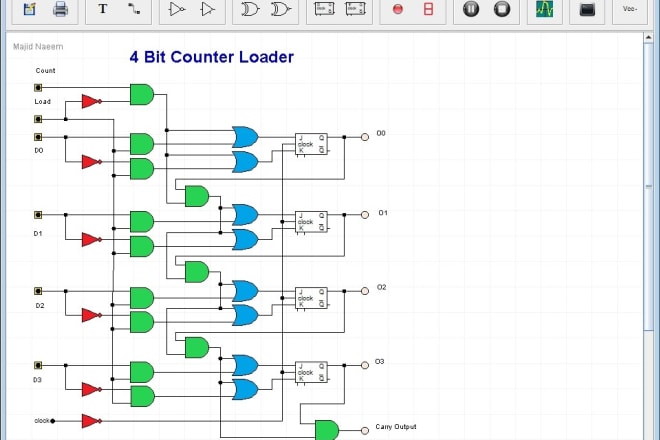
Task: Select the green AND gate fed by Count
Action: click(x=142, y=94)
